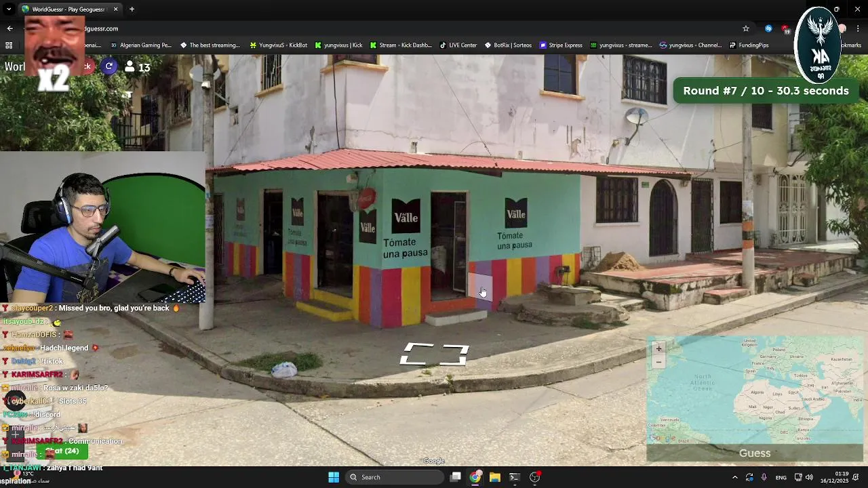This screenshot has width=868, height=488.
Task: Switch to the WorldGuessr browser tab
Action: (x=68, y=9)
